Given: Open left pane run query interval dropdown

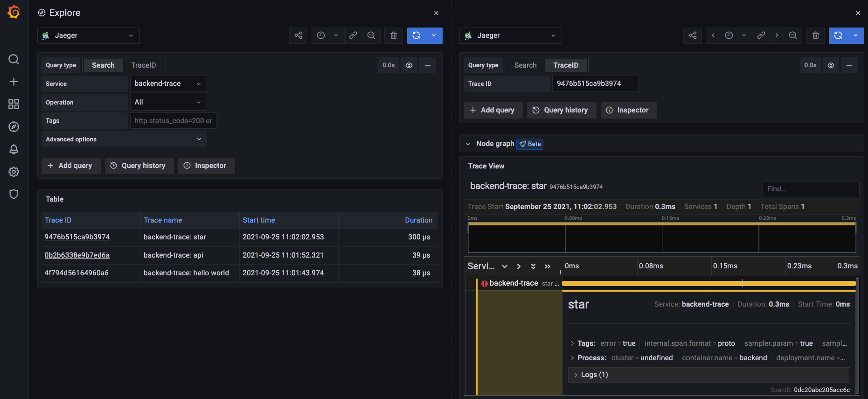Looking at the screenshot, I should pyautogui.click(x=434, y=35).
